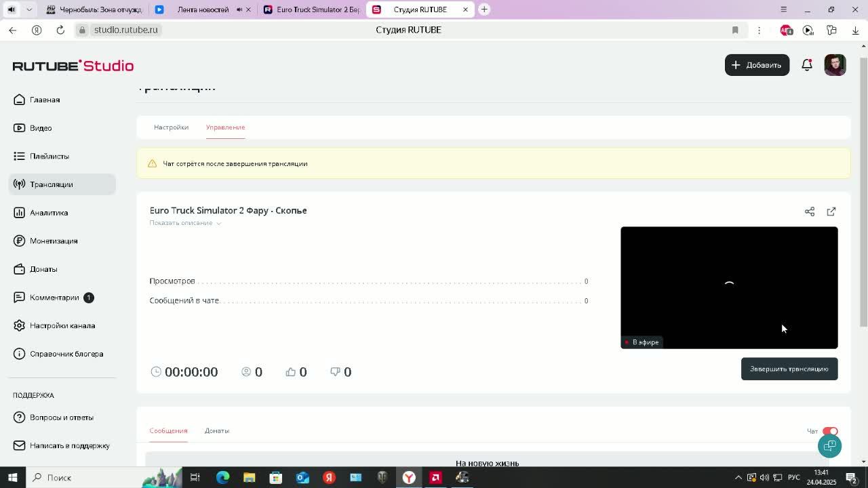The height and width of the screenshot is (488, 868).
Task: Click the live stream preview player
Action: coord(729,287)
